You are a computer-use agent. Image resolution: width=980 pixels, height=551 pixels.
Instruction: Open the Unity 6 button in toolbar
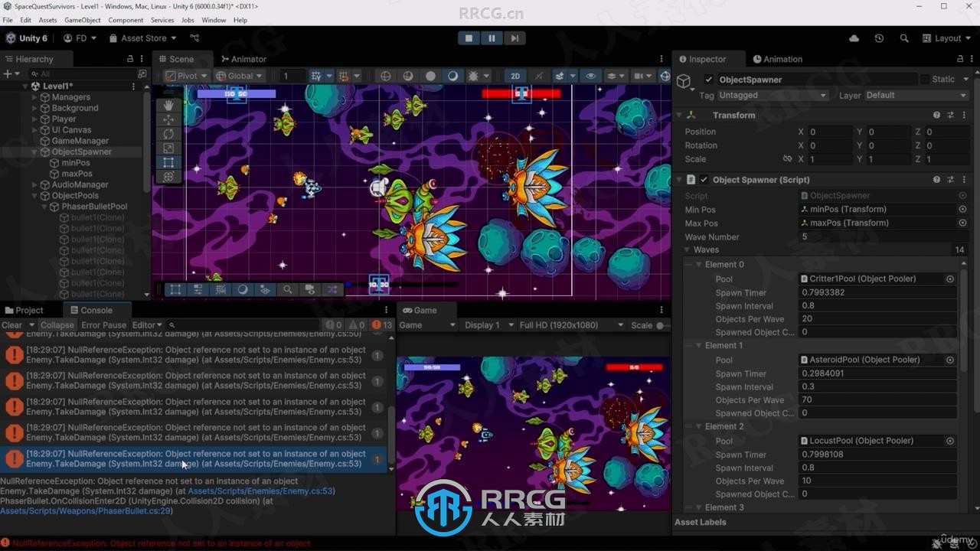27,38
